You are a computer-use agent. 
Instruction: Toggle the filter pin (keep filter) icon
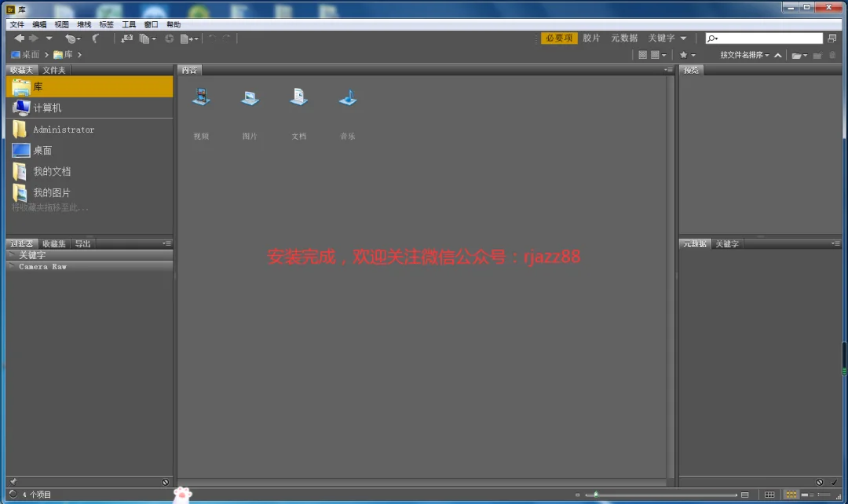(x=13, y=482)
